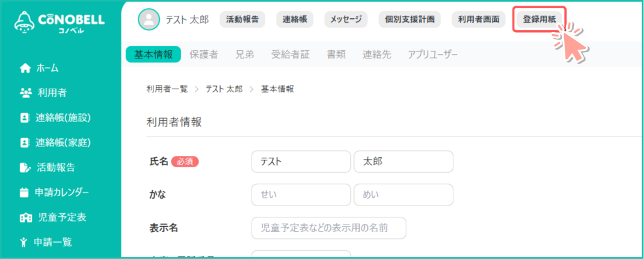Click the 申請一覧 person icon
Screen dimensions: 644x259
(25, 242)
